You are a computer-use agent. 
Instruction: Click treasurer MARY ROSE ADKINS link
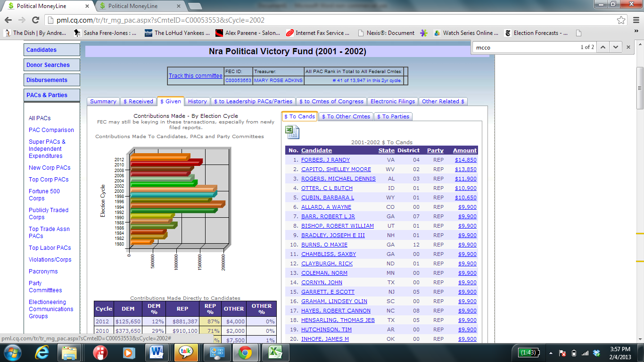point(278,81)
